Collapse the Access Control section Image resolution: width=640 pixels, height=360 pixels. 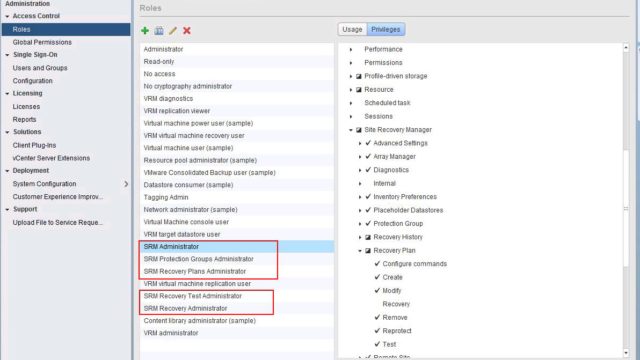click(x=7, y=16)
